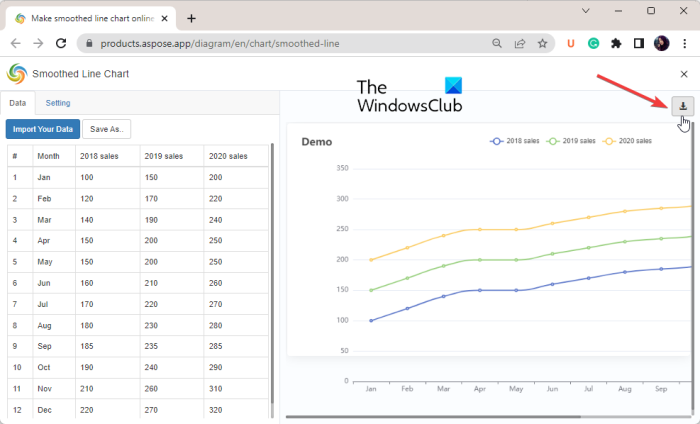This screenshot has width=700, height=424.
Task: Click the Jul month cell
Action: (x=54, y=304)
